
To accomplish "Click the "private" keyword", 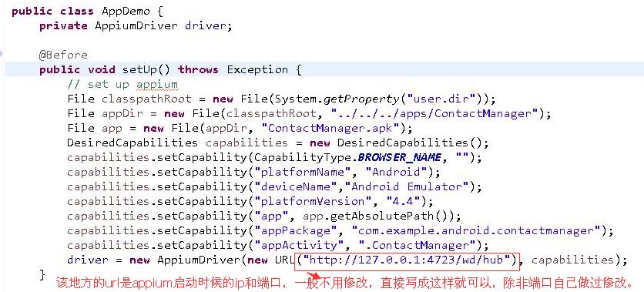I will coord(63,26).
